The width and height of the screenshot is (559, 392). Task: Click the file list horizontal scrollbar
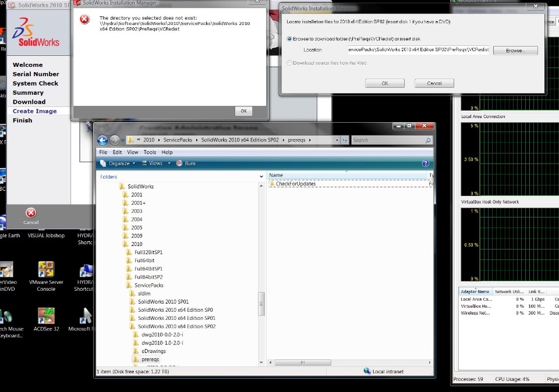pyautogui.click(x=303, y=362)
